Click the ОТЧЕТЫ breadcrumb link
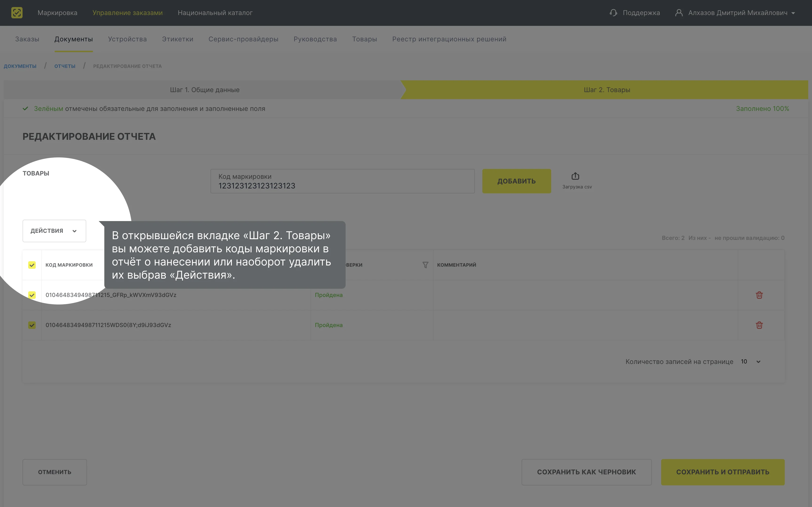 65,66
